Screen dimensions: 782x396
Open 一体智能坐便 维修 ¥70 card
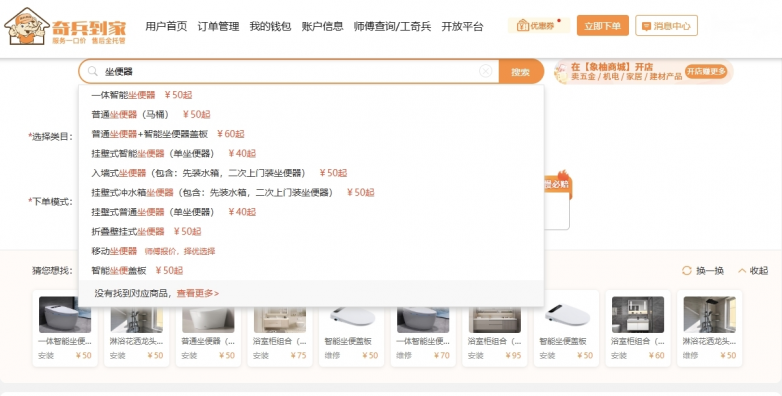tap(423, 328)
